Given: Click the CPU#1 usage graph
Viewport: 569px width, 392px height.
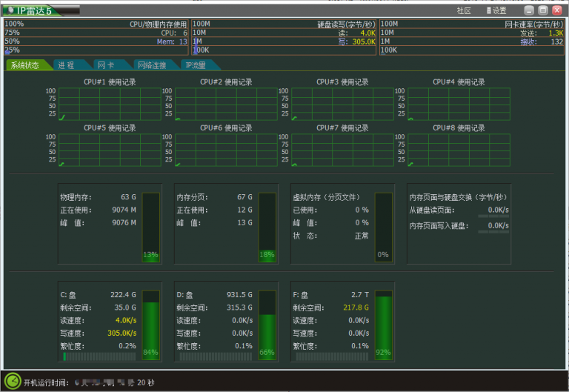Looking at the screenshot, I should click(x=110, y=104).
